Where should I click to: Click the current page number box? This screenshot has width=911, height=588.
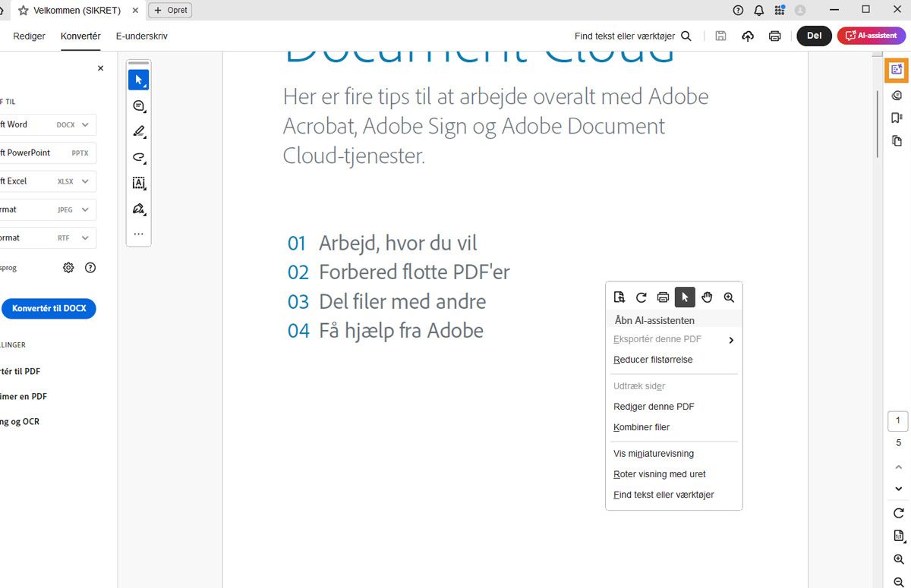(x=898, y=421)
